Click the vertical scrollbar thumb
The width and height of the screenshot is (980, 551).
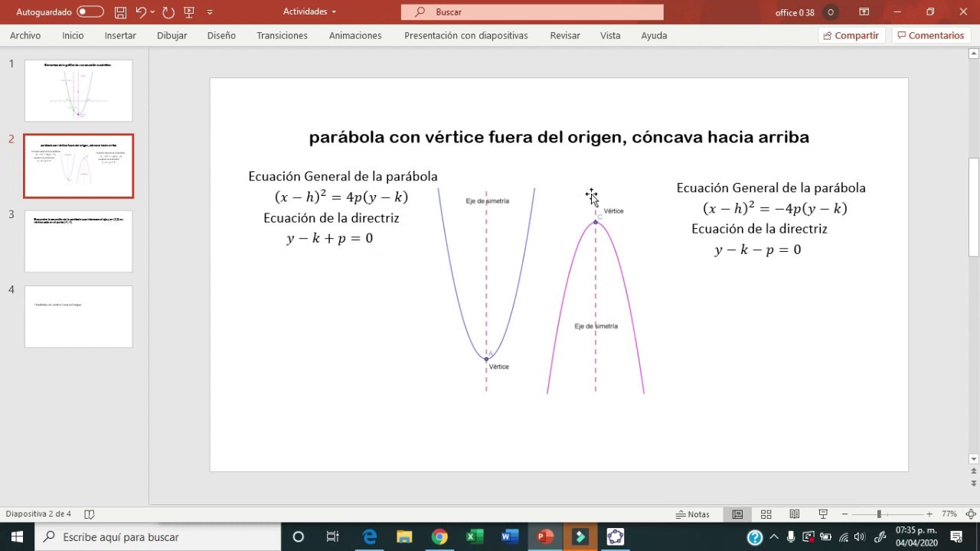(x=974, y=207)
